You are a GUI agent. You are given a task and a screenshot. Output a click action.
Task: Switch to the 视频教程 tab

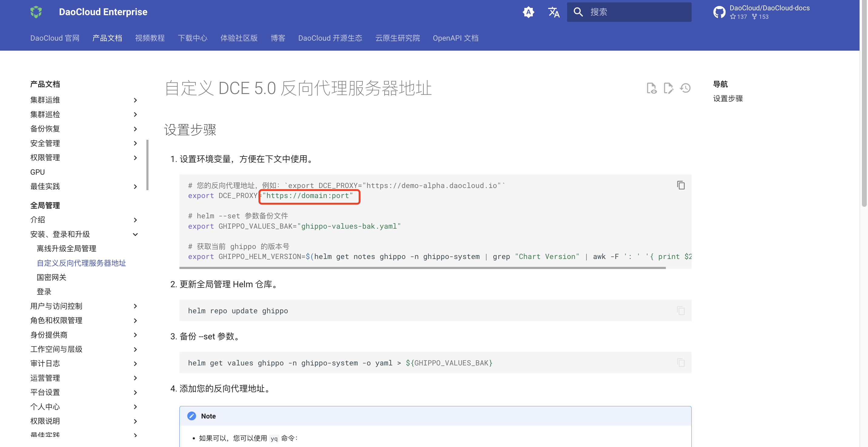coord(150,38)
